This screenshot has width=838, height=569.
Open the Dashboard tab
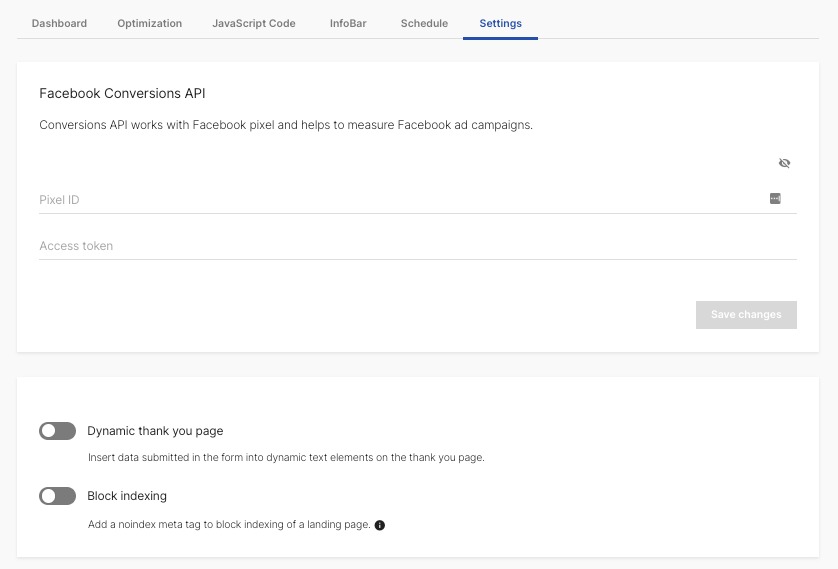point(59,23)
